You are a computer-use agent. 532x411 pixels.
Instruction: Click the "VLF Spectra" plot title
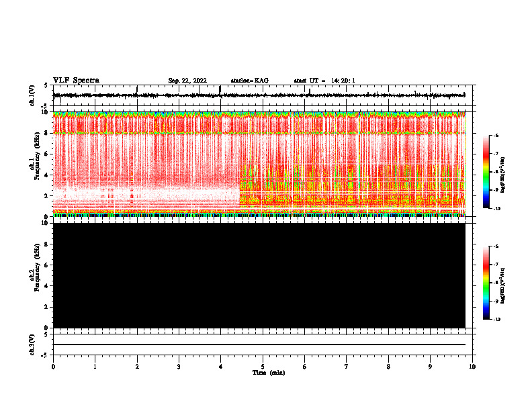click(76, 81)
